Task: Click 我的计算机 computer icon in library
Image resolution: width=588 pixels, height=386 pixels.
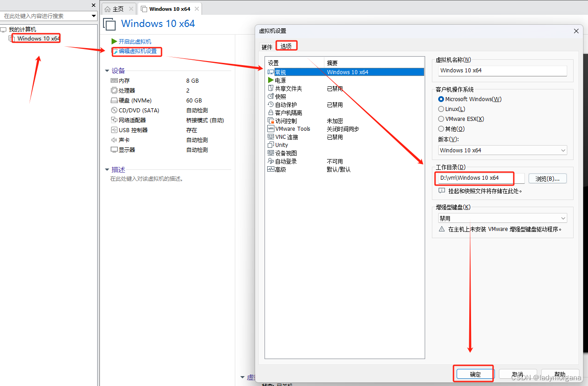Action: tap(4, 30)
